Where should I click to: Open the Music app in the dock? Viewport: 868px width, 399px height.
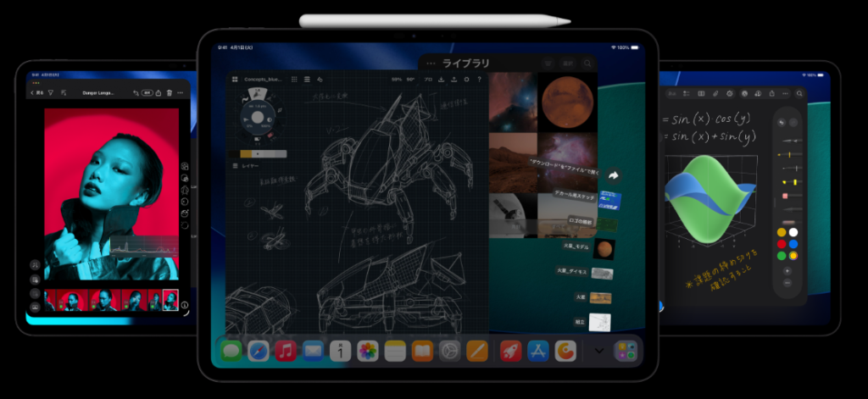click(286, 350)
